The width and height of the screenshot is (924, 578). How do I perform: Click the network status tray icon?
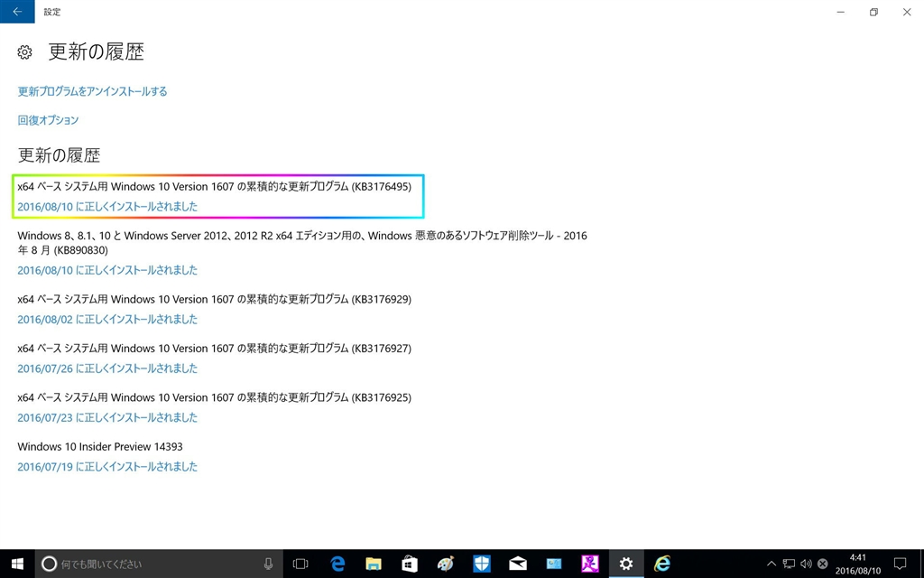789,564
